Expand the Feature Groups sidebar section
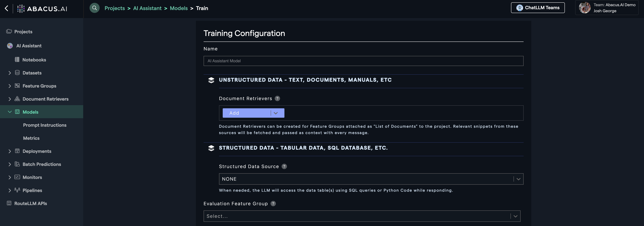Image resolution: width=644 pixels, height=226 pixels. pos(10,86)
